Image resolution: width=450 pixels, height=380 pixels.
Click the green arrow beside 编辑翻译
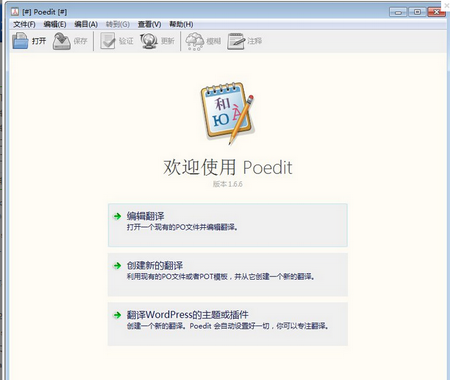[117, 216]
